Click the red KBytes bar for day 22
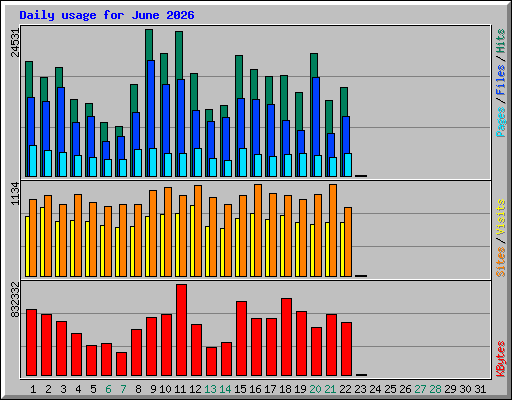512x400 pixels. click(x=346, y=349)
